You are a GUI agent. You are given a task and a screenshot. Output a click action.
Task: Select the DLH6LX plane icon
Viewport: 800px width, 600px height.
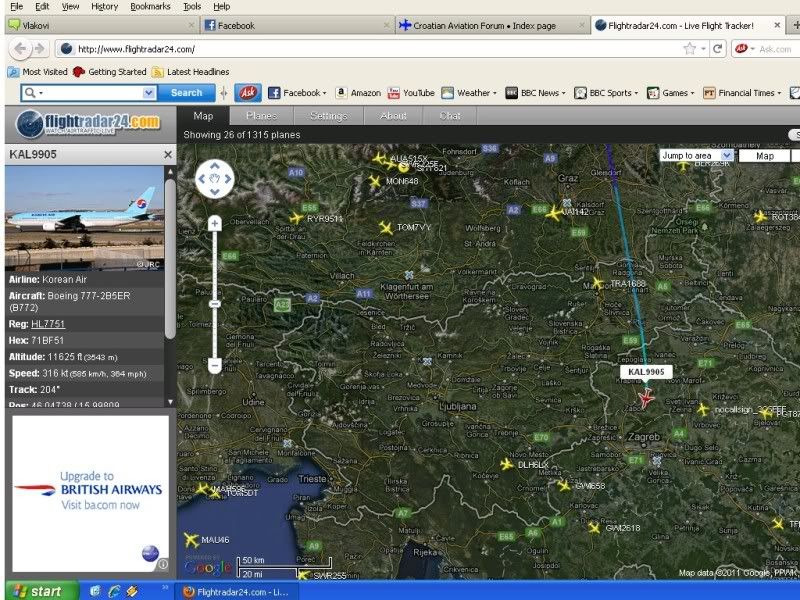[x=507, y=464]
